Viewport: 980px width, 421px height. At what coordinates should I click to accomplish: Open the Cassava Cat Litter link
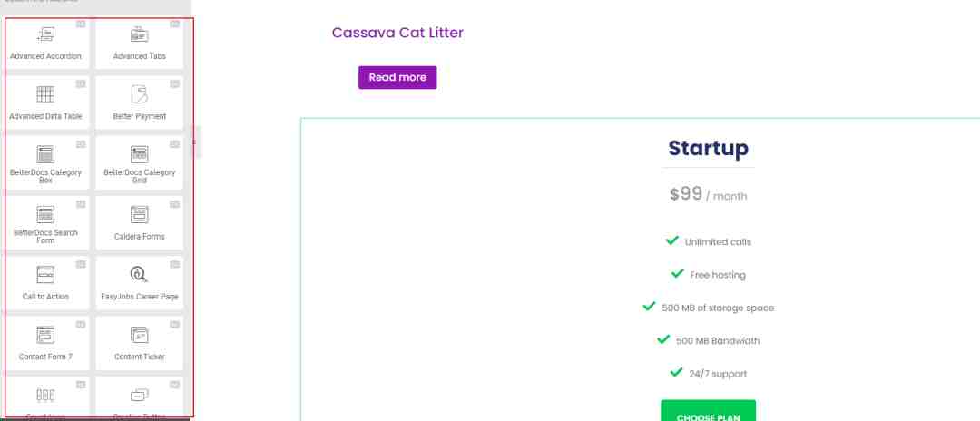[x=397, y=33]
